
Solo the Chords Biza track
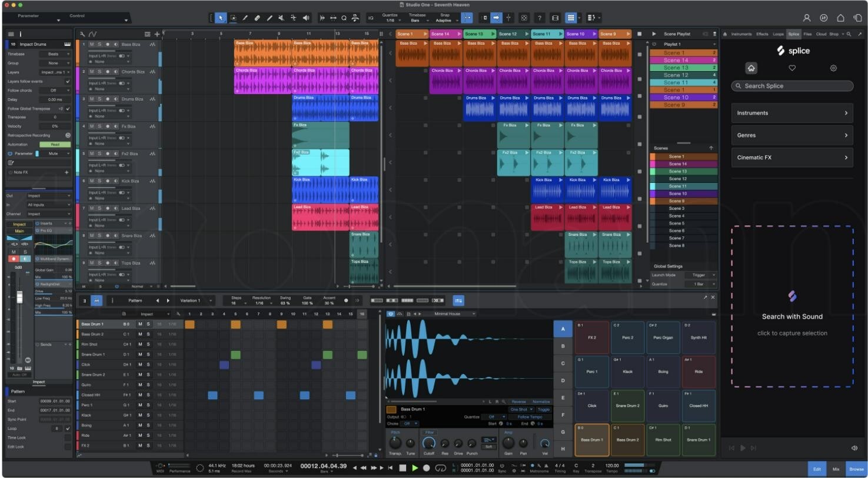click(99, 72)
